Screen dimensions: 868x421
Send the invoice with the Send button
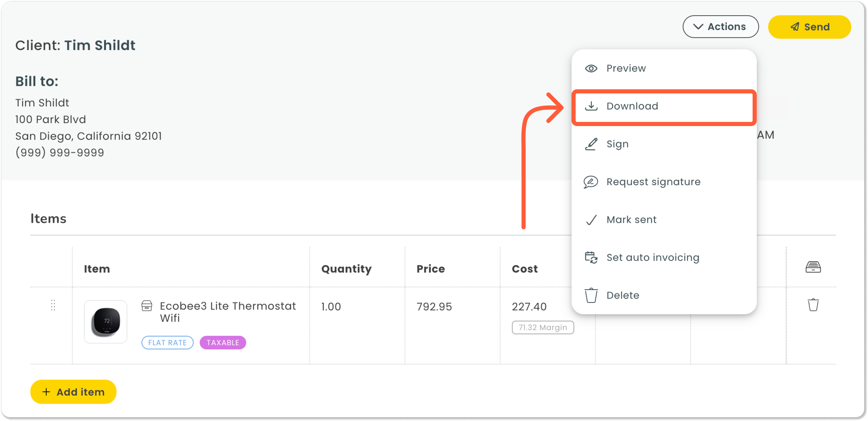click(x=809, y=27)
